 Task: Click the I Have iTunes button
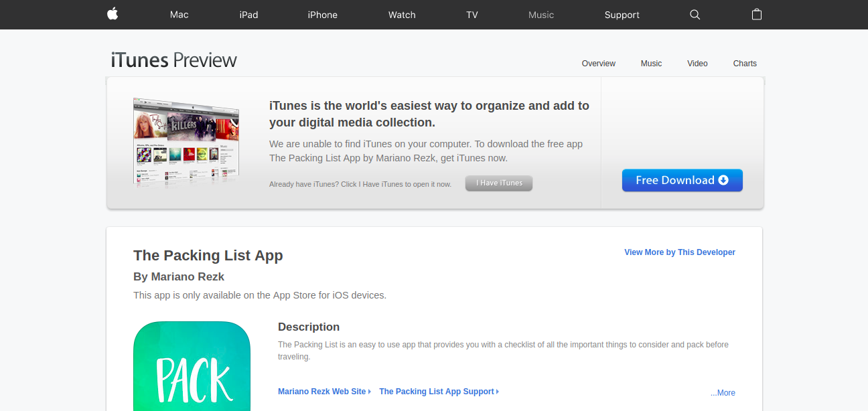tap(499, 183)
